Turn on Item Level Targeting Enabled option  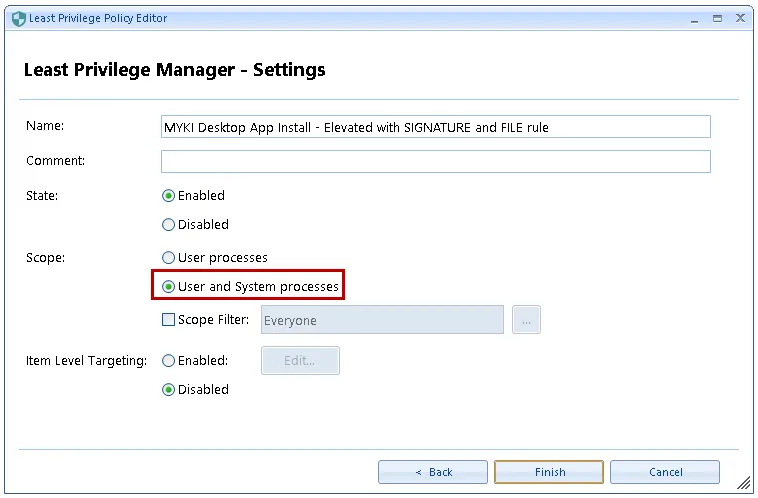[168, 361]
